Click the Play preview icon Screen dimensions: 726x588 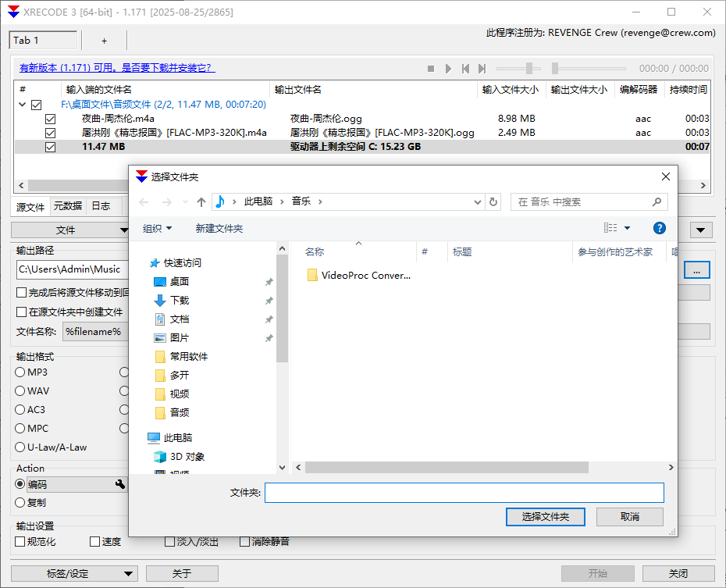coord(448,68)
